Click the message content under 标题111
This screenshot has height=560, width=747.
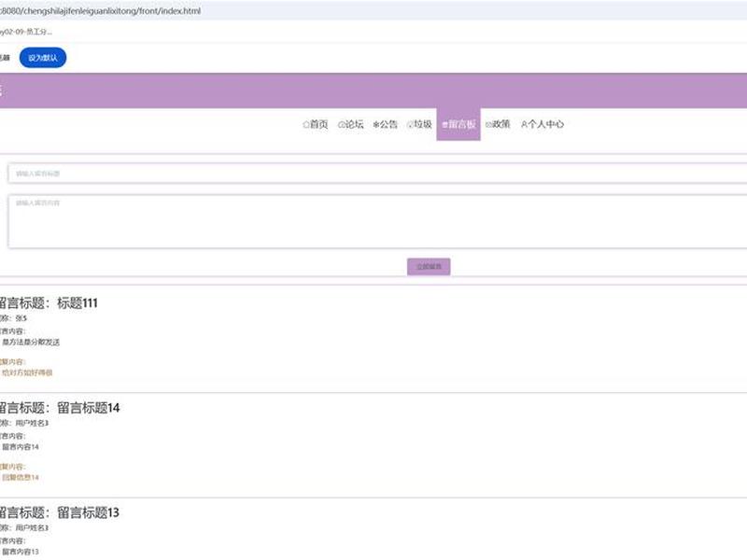pos(31,342)
